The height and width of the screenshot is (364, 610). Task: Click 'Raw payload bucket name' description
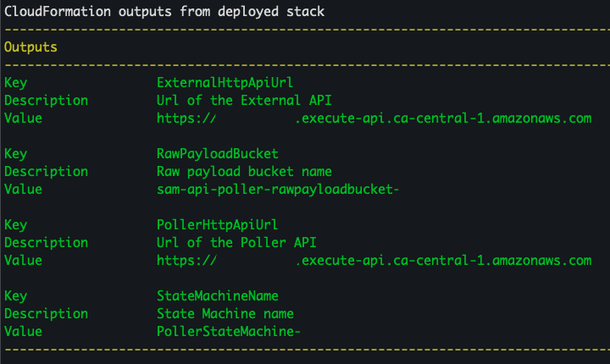244,172
